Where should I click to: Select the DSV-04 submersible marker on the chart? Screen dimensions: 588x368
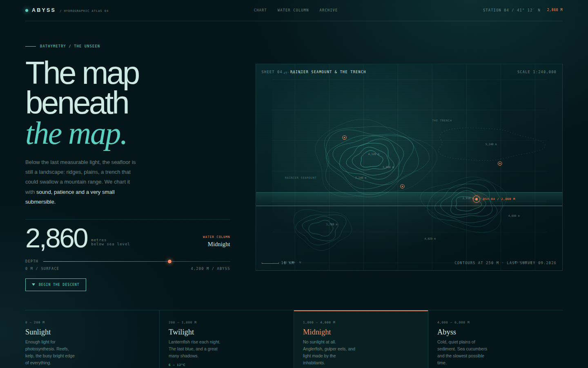click(x=476, y=199)
